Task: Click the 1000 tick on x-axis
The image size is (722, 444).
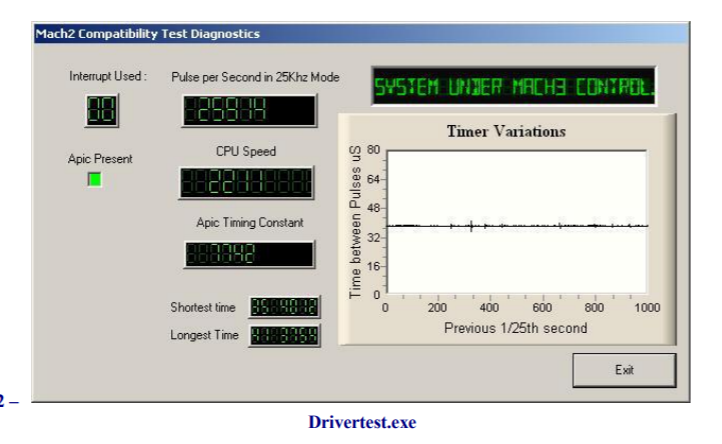Action: coord(647,309)
